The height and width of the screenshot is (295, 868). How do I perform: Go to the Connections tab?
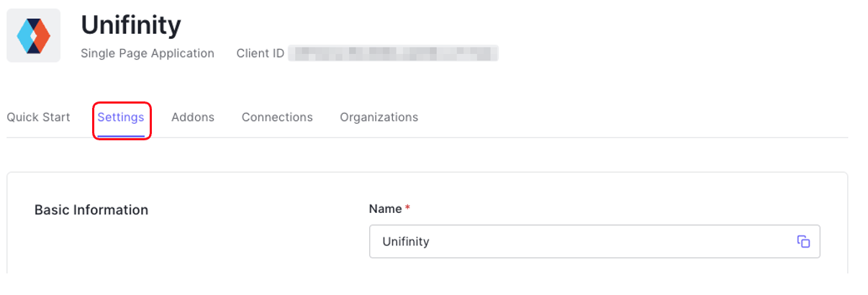(277, 117)
